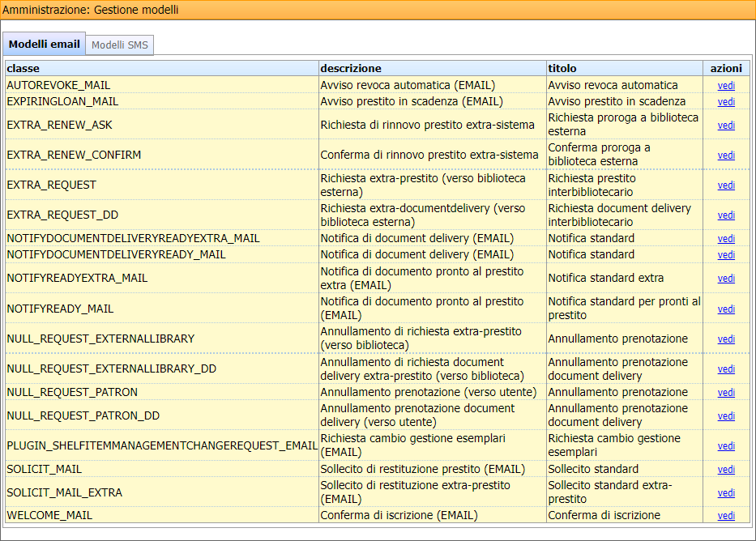Open vedi for EXPIRINGLOAN_MAIL
756x541 pixels.
click(x=725, y=101)
